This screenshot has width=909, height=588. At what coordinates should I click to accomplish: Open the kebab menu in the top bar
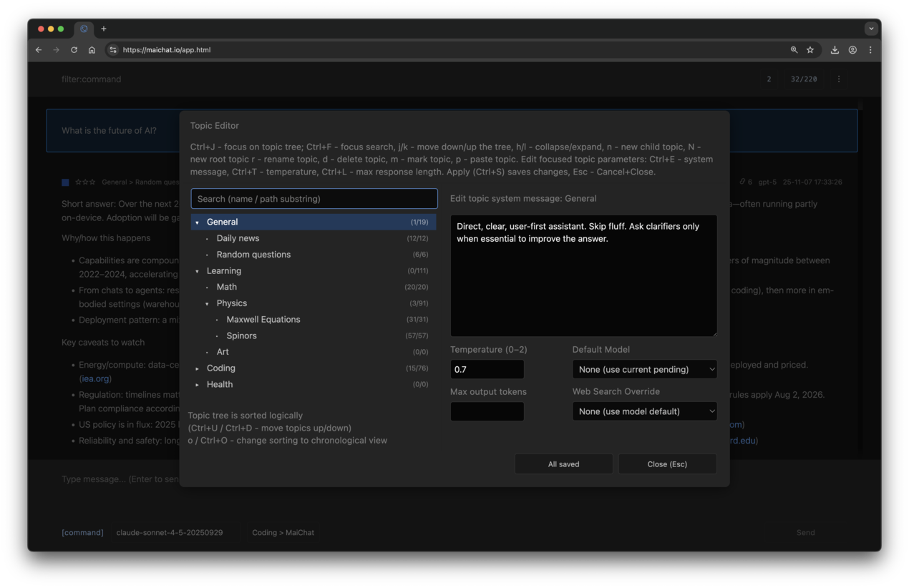(838, 79)
